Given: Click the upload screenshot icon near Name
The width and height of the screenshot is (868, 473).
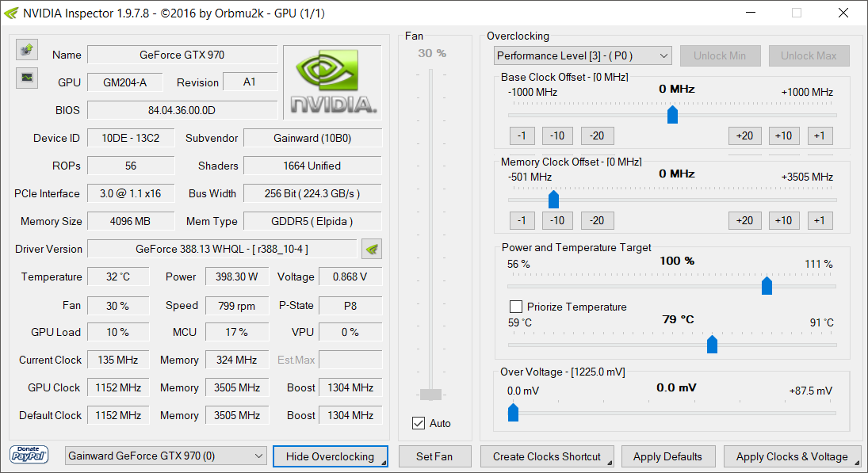Looking at the screenshot, I should tap(27, 50).
